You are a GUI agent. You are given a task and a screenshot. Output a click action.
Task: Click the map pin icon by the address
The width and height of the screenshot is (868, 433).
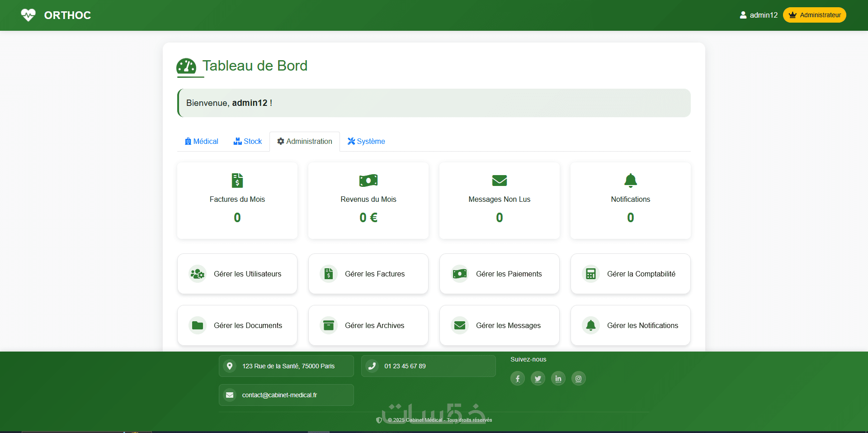pyautogui.click(x=230, y=366)
